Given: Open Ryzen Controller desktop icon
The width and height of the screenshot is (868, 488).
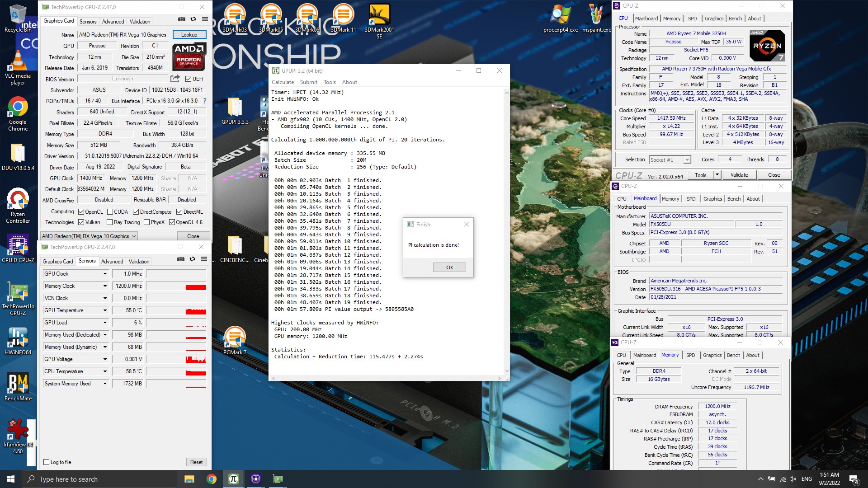Looking at the screenshot, I should click(x=18, y=206).
